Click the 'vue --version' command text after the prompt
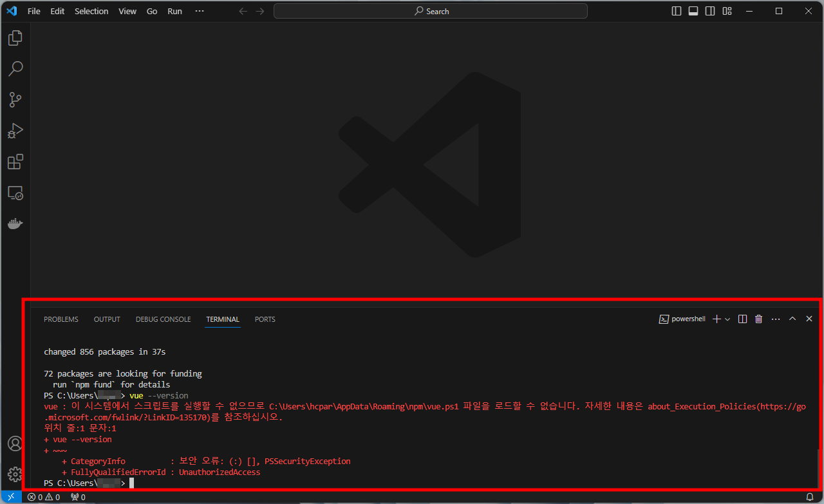 click(159, 396)
